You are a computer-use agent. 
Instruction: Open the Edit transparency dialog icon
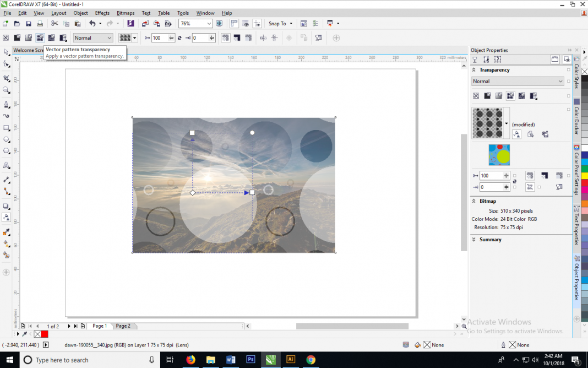[x=516, y=134]
